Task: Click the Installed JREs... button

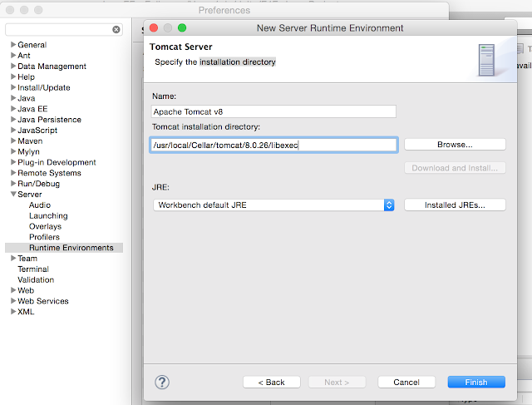Action: coord(455,205)
